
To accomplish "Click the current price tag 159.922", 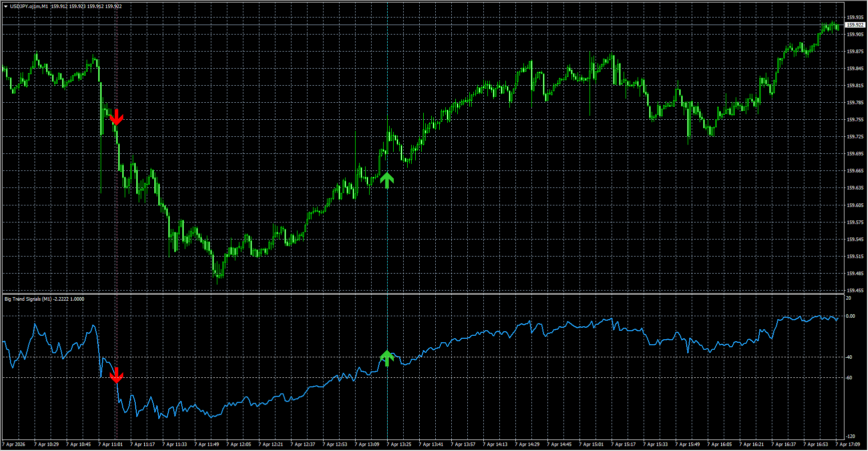I will [854, 25].
